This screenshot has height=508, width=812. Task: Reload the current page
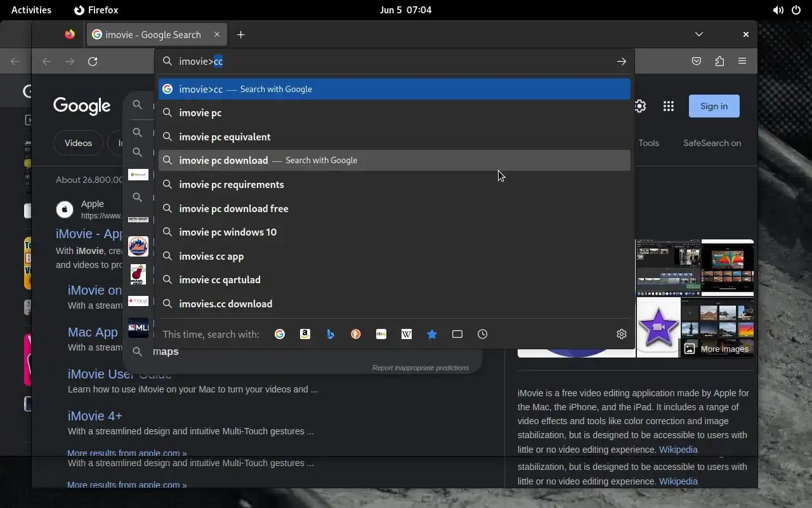(93, 62)
